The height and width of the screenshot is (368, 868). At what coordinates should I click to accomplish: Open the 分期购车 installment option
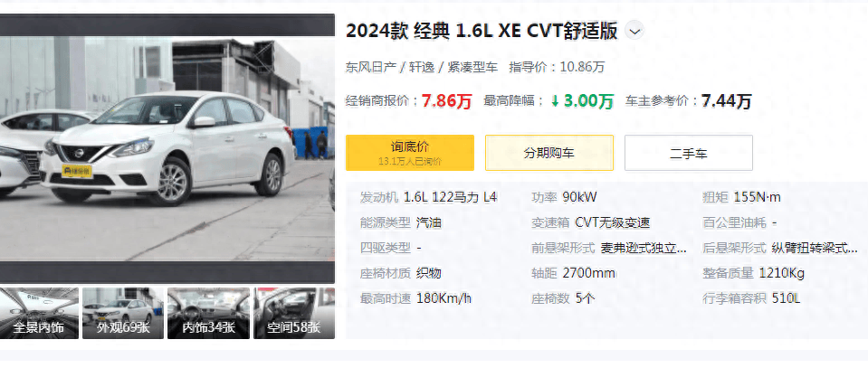pyautogui.click(x=549, y=153)
